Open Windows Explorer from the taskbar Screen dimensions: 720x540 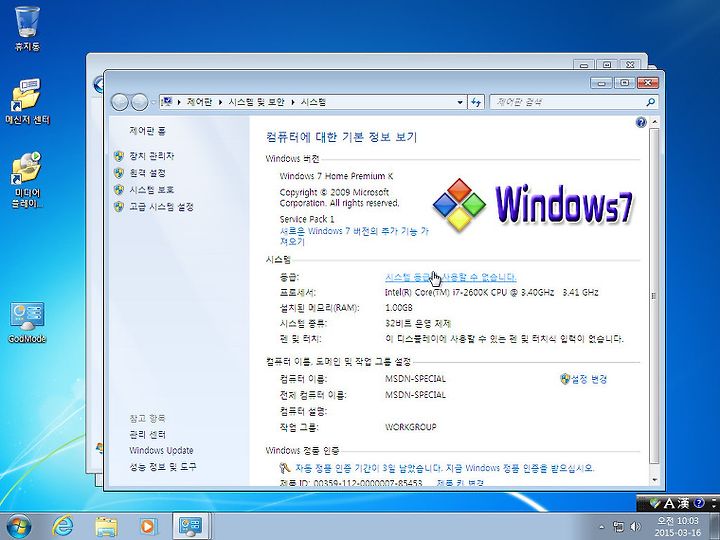coord(106,526)
